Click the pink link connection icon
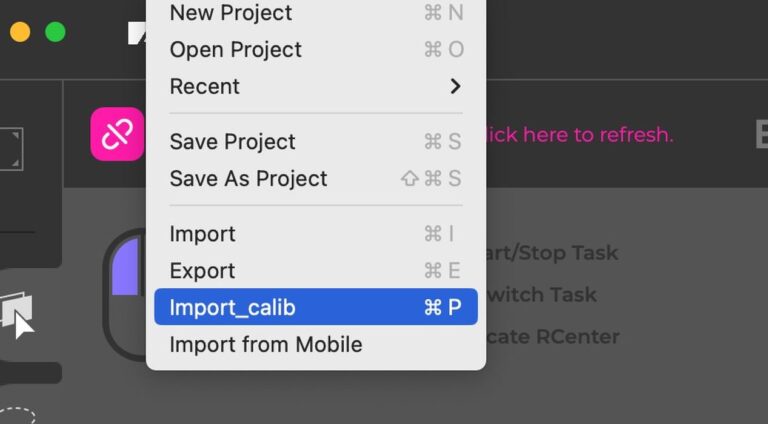Screen dimensions: 768x424 tap(117, 134)
